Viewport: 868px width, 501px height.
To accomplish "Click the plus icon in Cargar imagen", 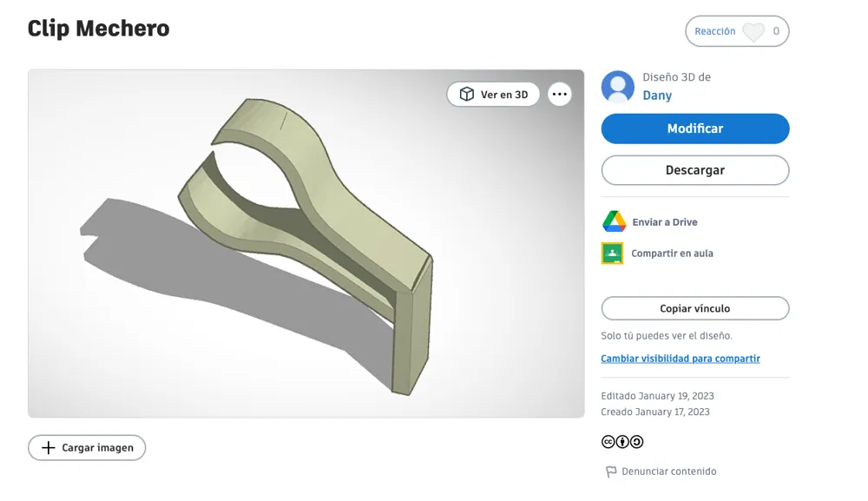I will pyautogui.click(x=49, y=447).
